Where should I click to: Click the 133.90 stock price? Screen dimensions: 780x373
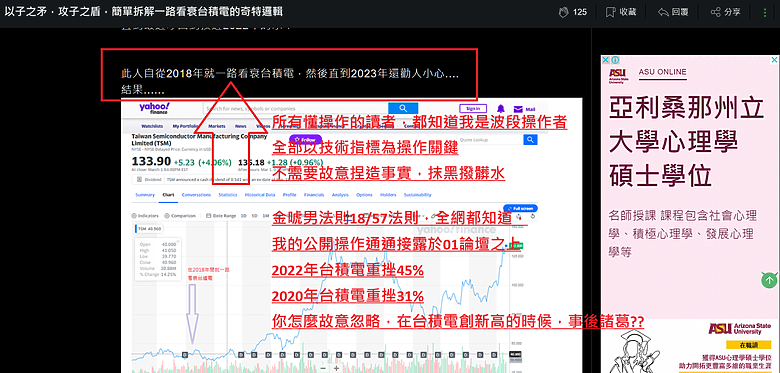[x=151, y=162]
